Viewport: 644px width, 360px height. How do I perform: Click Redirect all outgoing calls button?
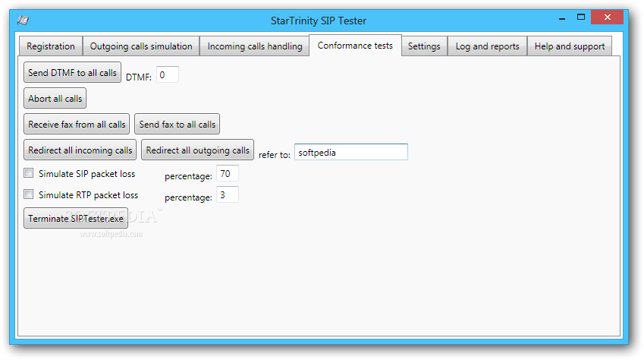(197, 150)
